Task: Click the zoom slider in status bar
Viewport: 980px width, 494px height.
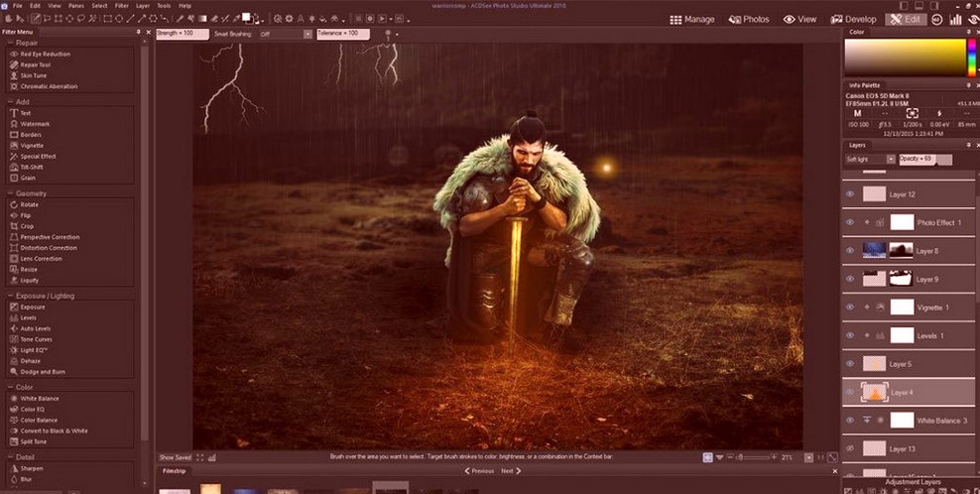Action: 752,457
